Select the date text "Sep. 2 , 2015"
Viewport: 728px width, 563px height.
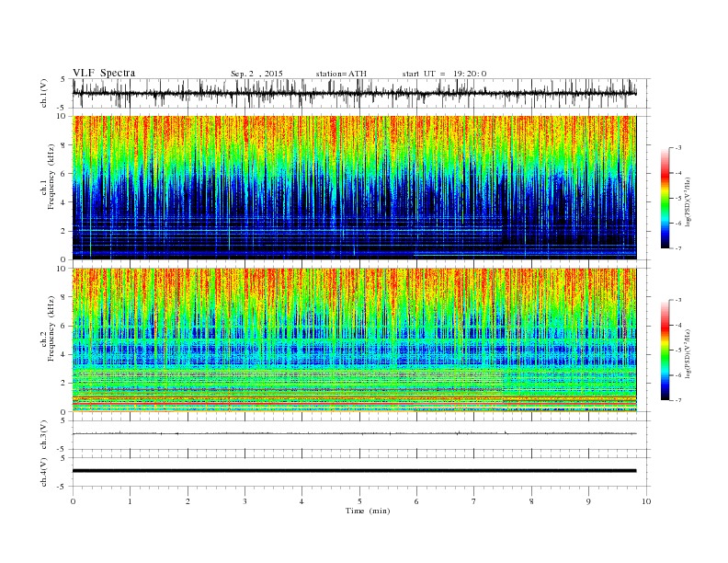[x=256, y=74]
